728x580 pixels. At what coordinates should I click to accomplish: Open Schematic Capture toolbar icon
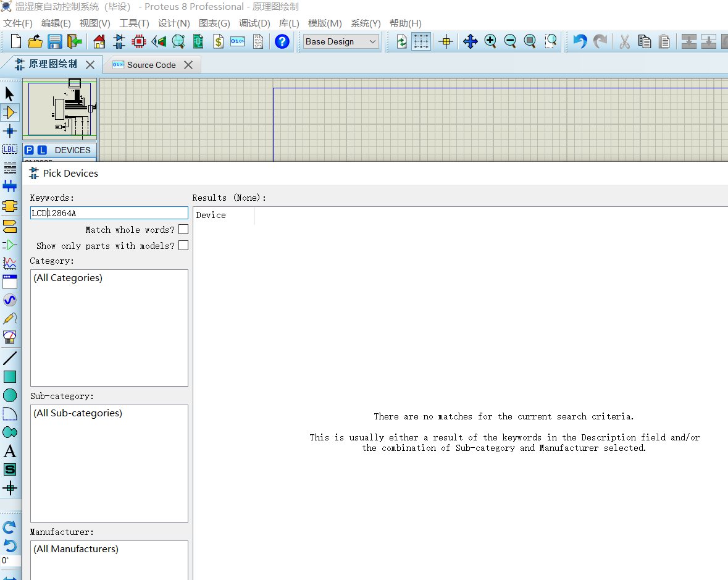pyautogui.click(x=119, y=42)
